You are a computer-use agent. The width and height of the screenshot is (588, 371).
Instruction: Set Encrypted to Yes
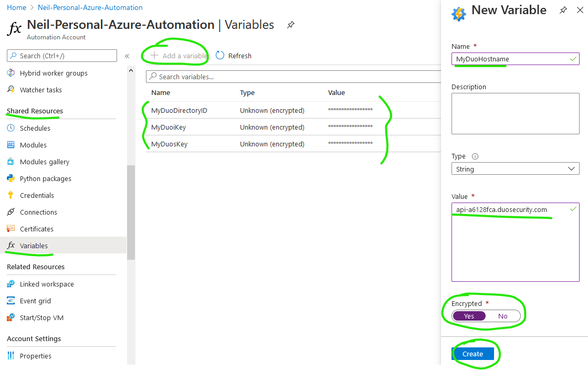469,316
